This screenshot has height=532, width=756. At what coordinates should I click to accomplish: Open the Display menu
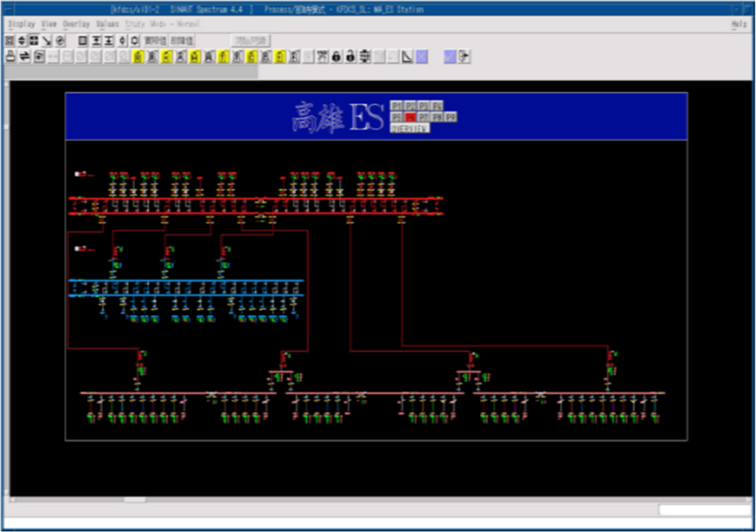tap(22, 24)
